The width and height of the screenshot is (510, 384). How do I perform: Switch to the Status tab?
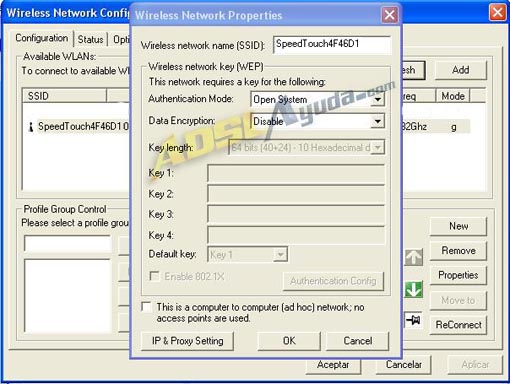click(x=90, y=39)
